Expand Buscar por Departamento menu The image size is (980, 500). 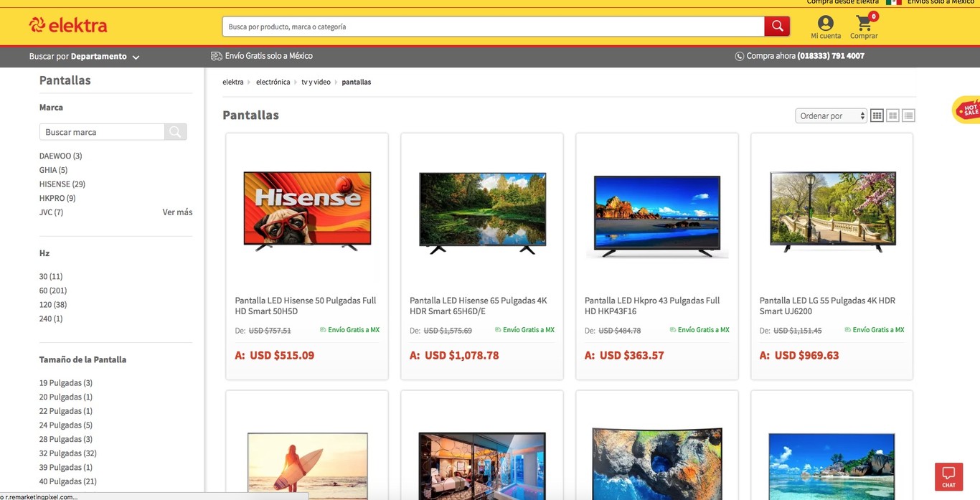tap(84, 55)
